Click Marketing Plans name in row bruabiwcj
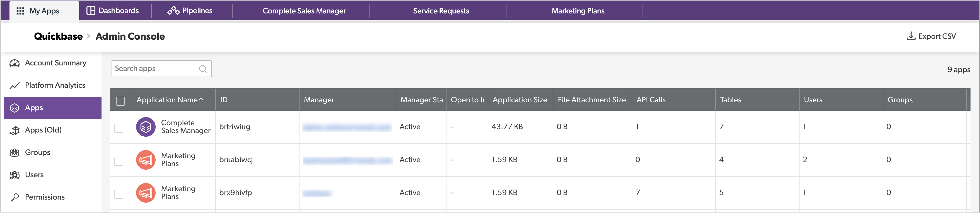The image size is (980, 213). 178,160
